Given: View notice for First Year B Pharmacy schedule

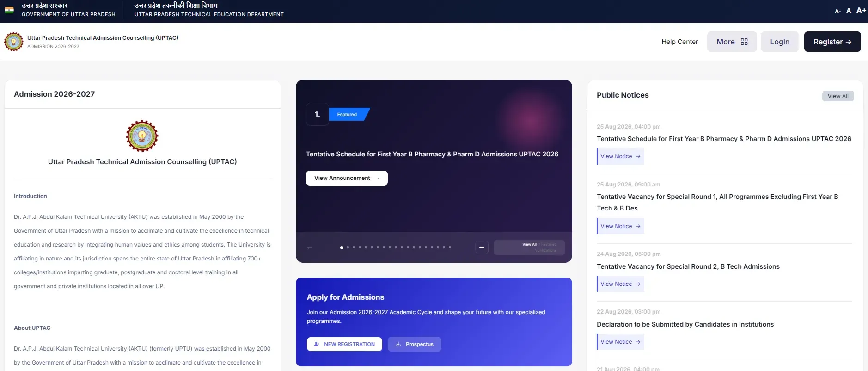Looking at the screenshot, I should (x=620, y=156).
